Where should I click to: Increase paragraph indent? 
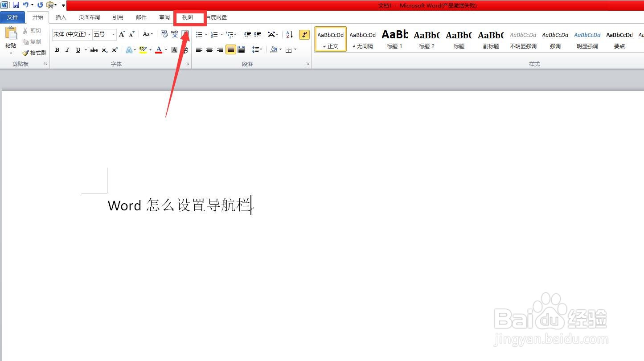[258, 34]
